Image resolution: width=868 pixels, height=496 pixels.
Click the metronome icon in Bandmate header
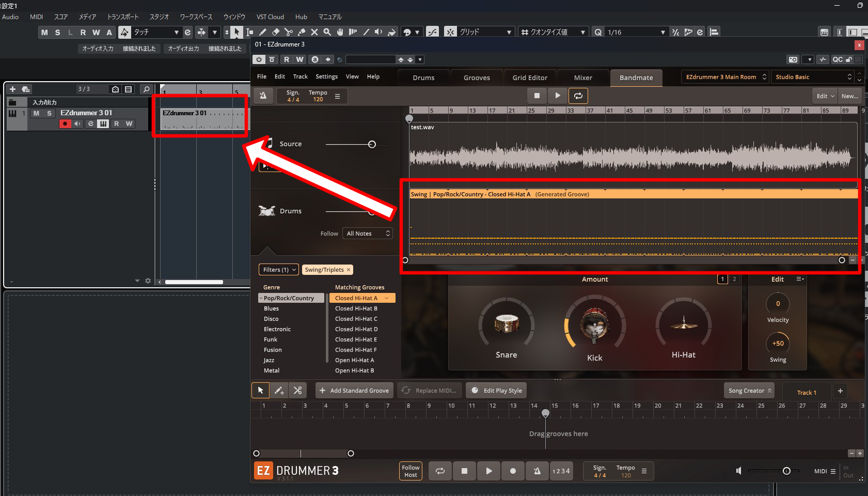[x=263, y=96]
